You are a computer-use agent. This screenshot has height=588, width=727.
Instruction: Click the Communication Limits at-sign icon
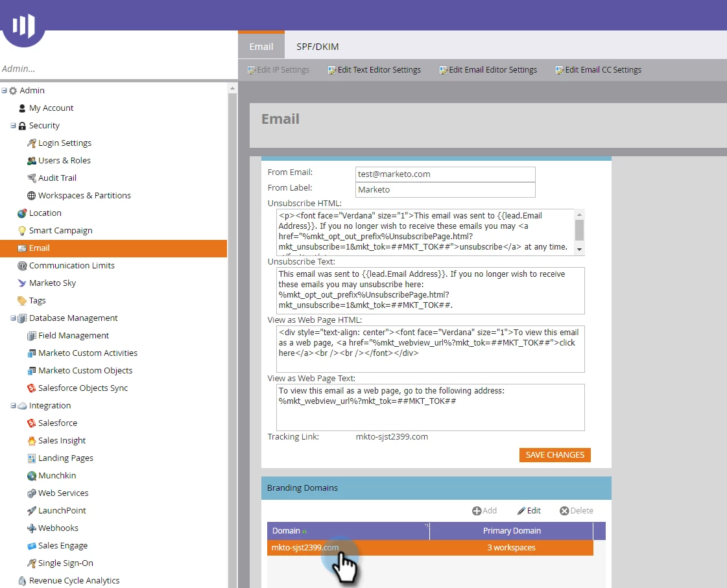[22, 266]
